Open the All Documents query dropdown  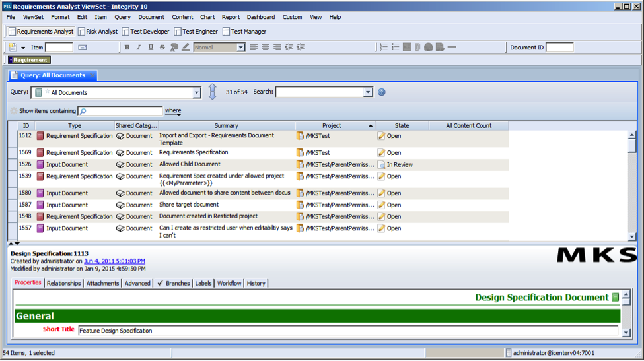[x=196, y=92]
